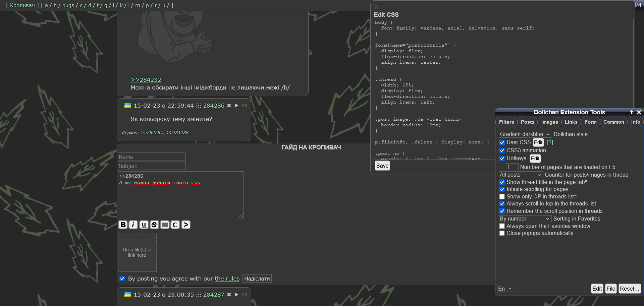Click the dotted icon beside post number 284287

(199, 295)
